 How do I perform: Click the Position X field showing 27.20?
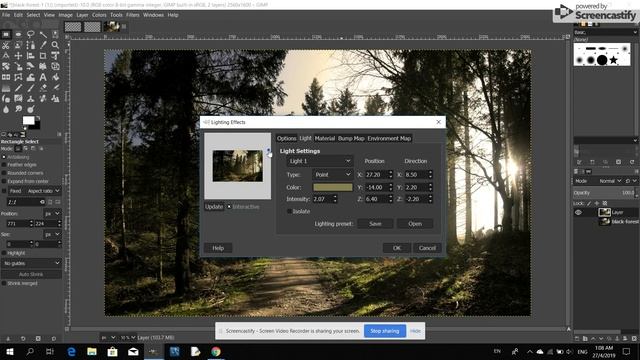point(376,174)
